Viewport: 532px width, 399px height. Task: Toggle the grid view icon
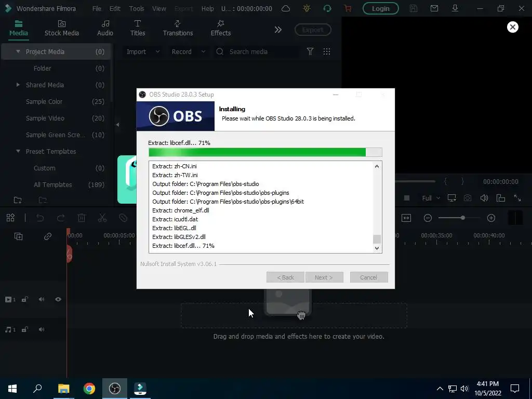click(x=327, y=51)
